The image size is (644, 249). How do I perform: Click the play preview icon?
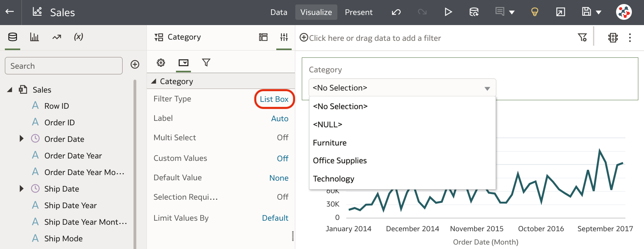(x=448, y=12)
